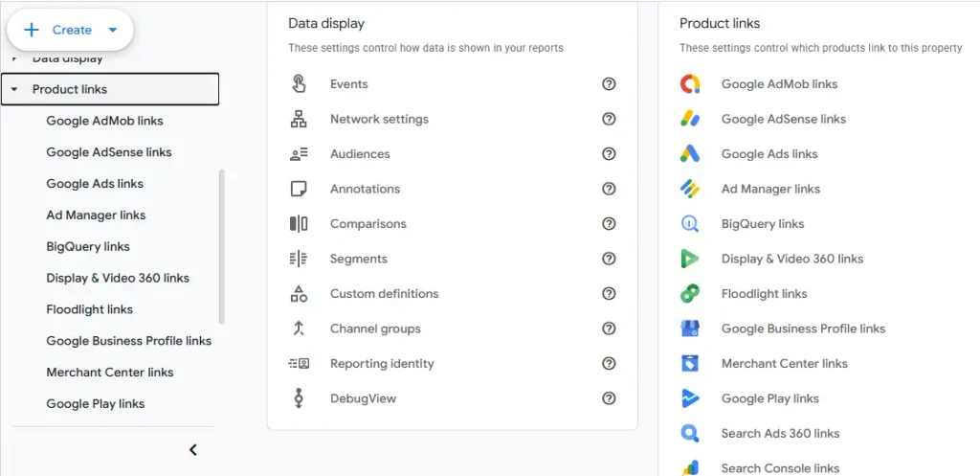The height and width of the screenshot is (476, 980).
Task: Open Google Ads links in Product links card
Action: 769,154
